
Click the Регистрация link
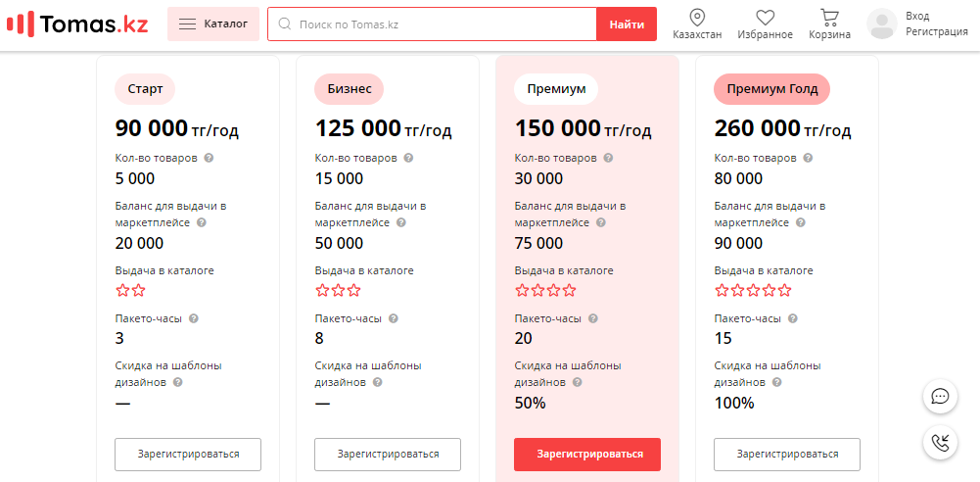pyautogui.click(x=937, y=32)
